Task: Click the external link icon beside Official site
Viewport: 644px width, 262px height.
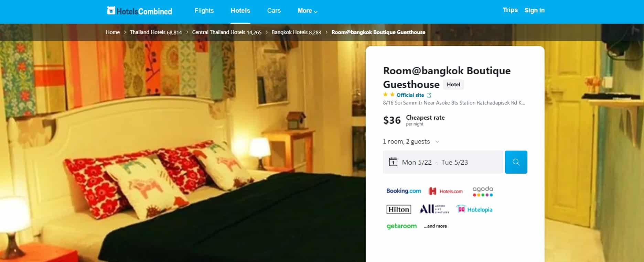Action: coord(429,95)
